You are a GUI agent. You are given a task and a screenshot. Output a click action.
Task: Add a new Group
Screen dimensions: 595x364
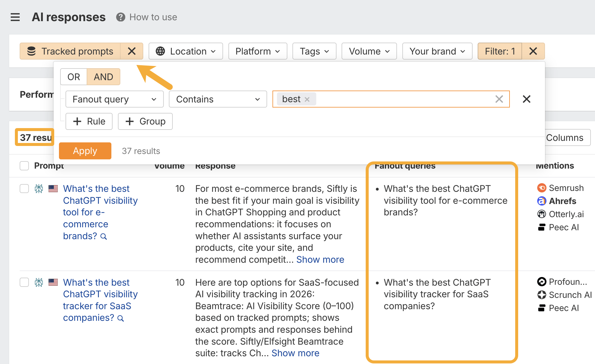coord(145,121)
